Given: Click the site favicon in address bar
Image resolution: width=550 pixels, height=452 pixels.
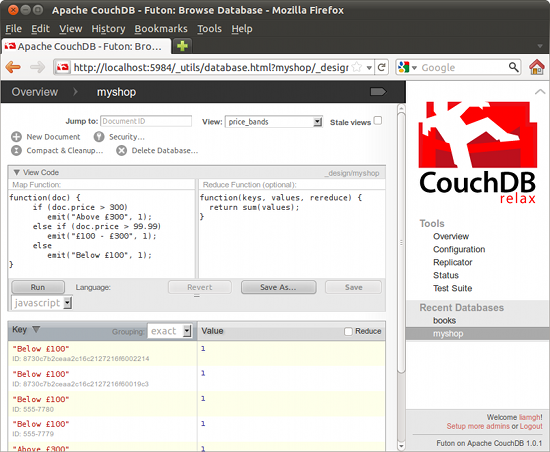Looking at the screenshot, I should coord(62,67).
